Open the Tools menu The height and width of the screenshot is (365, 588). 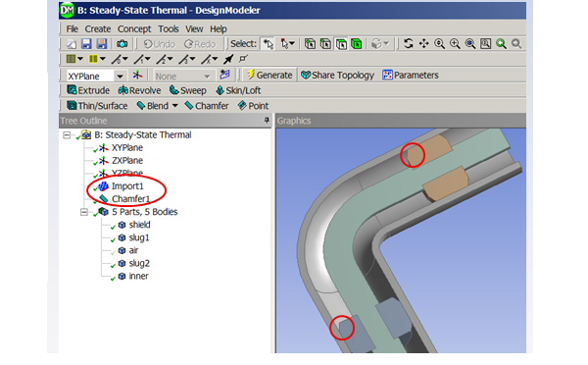(x=168, y=28)
